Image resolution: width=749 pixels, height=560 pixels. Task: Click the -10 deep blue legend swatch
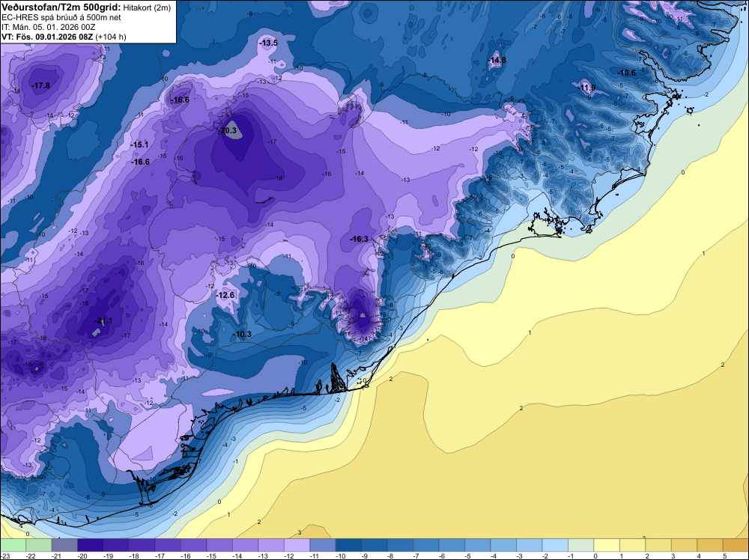[348, 545]
